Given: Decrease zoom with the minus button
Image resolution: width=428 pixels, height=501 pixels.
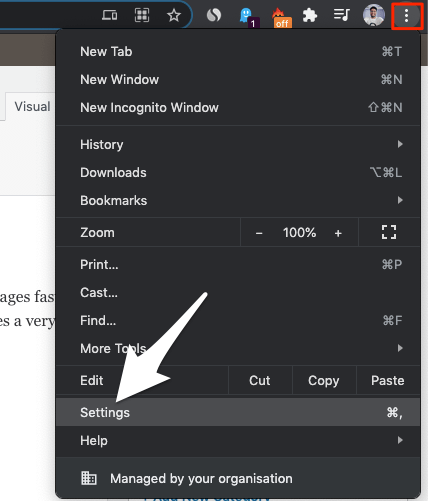Looking at the screenshot, I should [x=259, y=233].
